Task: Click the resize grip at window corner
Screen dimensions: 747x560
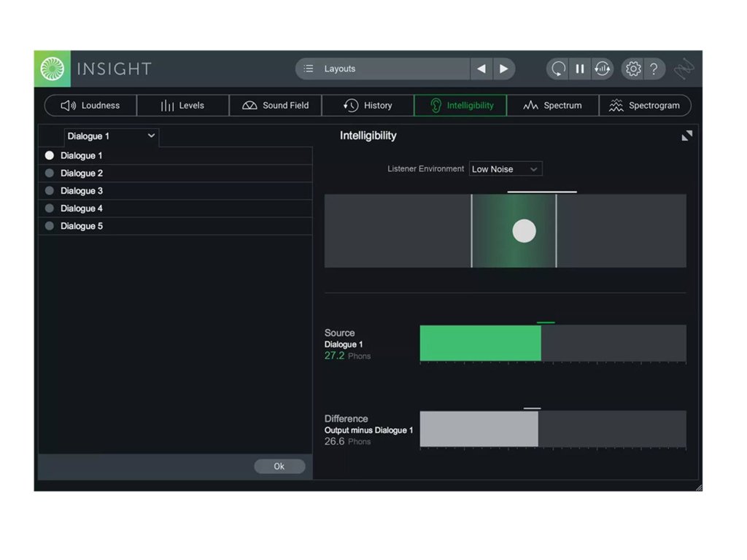Action: coord(698,487)
